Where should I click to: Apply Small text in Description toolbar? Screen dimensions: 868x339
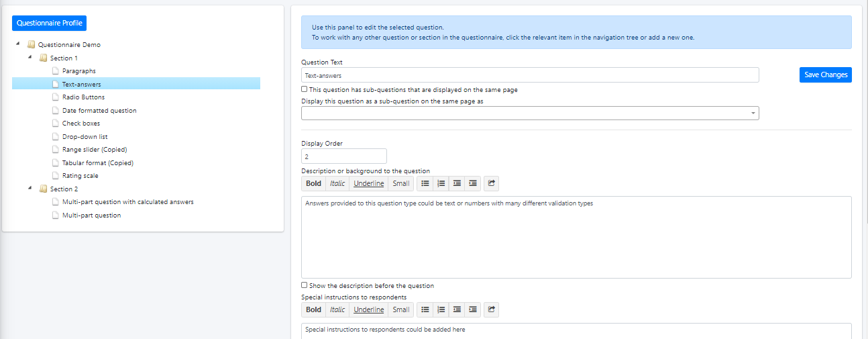[401, 183]
